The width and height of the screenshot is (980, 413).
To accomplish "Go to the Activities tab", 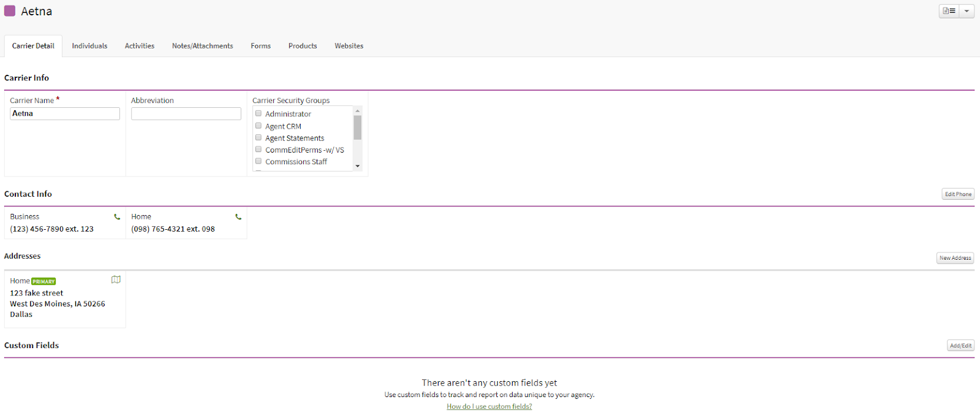I will point(140,46).
